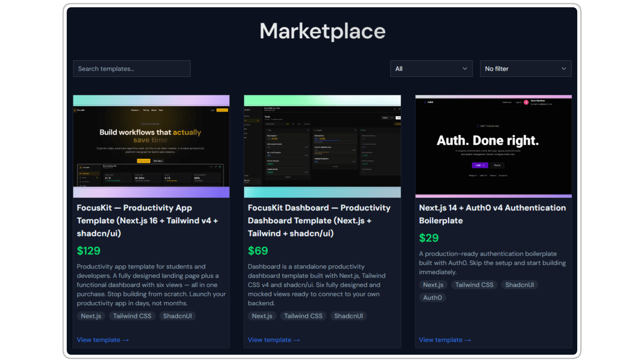Click the Next.js tag on Auth0 card
Image resolution: width=644 pixels, height=362 pixels.
(433, 285)
